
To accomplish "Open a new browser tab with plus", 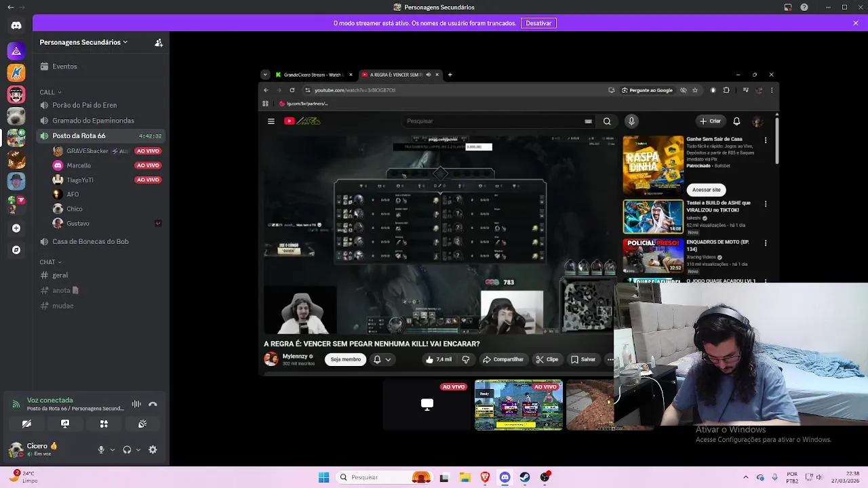I will point(450,75).
